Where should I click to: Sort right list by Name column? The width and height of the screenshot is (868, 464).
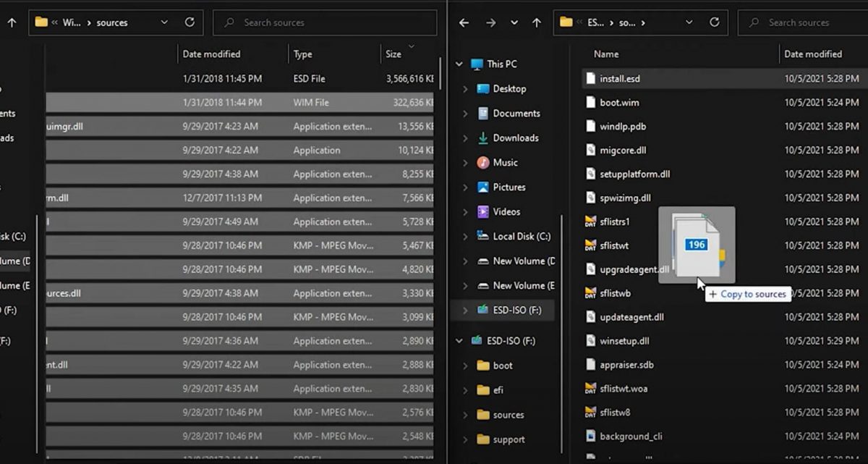coord(606,54)
